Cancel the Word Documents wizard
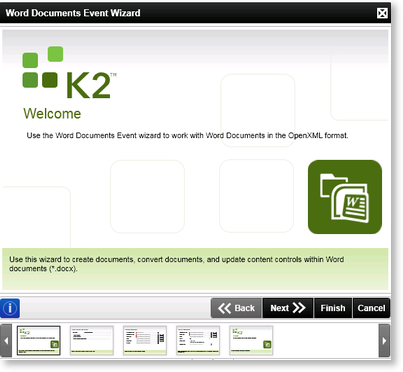Image resolution: width=403 pixels, height=372 pixels. pyautogui.click(x=371, y=308)
